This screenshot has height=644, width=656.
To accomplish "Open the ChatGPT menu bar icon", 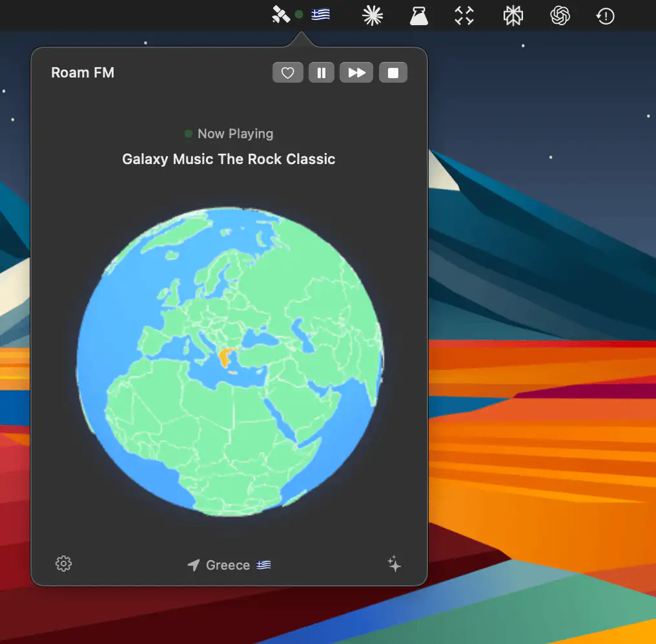I will click(x=560, y=16).
